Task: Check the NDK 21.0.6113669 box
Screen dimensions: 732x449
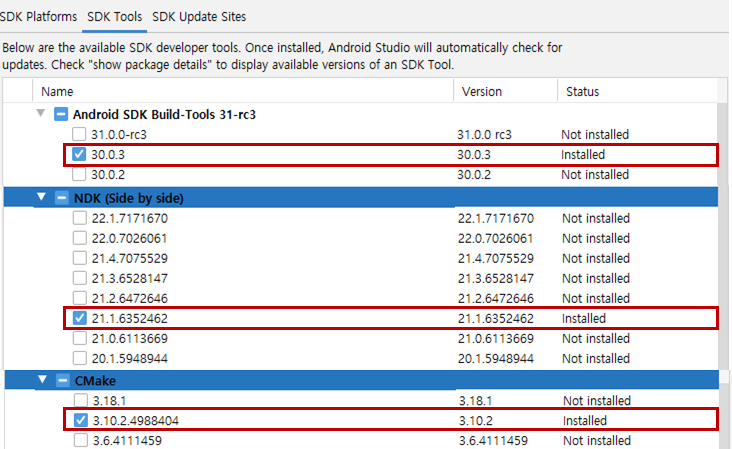Action: pos(79,338)
